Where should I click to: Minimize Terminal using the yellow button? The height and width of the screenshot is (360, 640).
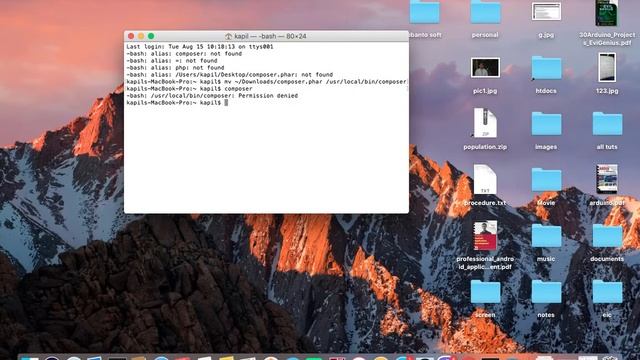141,36
